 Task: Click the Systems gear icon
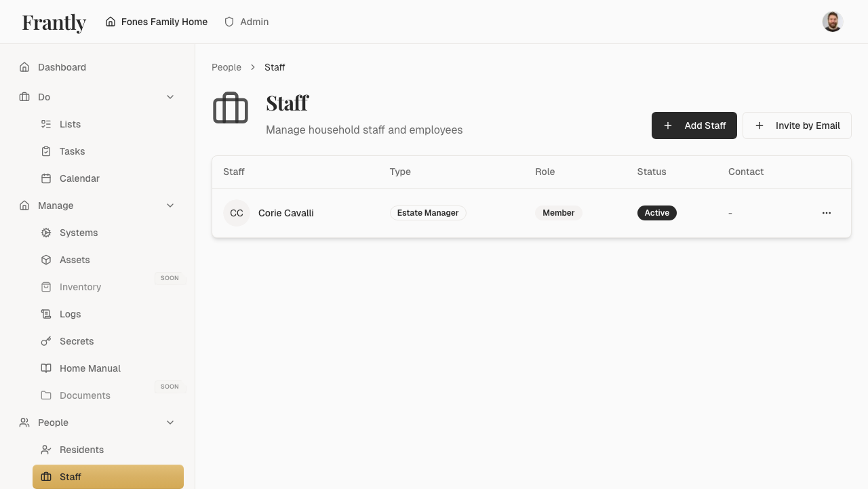[45, 232]
